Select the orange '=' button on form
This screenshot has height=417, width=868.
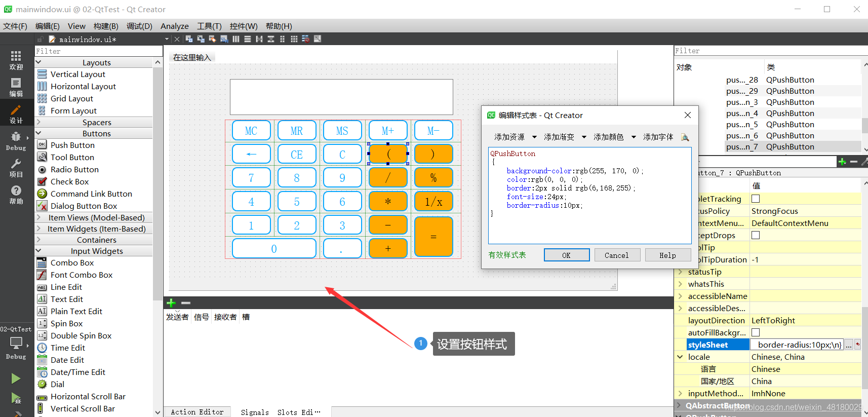coord(433,237)
